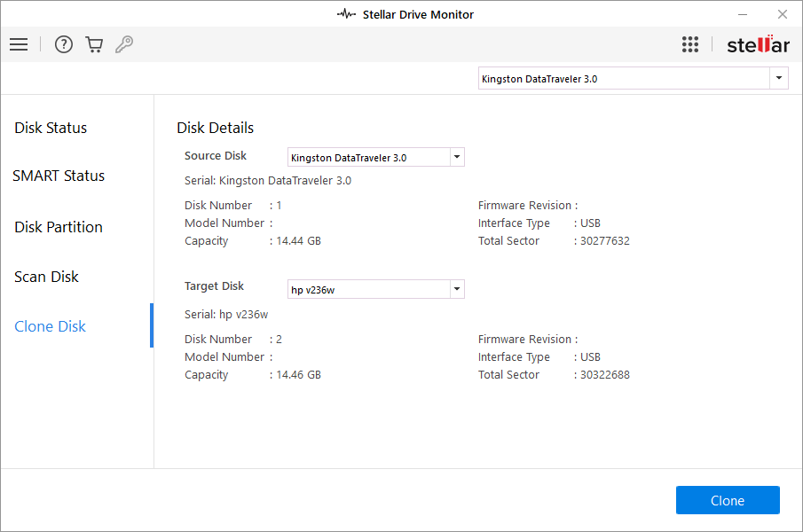Click the Disk Details heading
This screenshot has width=803, height=532.
pyautogui.click(x=215, y=128)
